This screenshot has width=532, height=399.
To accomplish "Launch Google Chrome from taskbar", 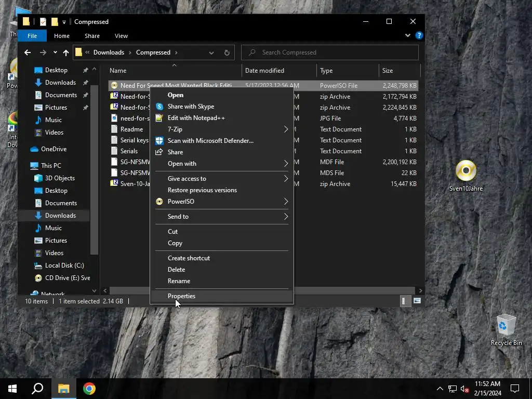I will (89, 389).
